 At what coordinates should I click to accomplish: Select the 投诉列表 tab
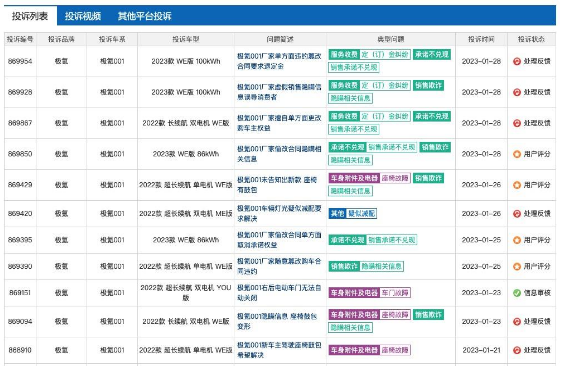(30, 16)
